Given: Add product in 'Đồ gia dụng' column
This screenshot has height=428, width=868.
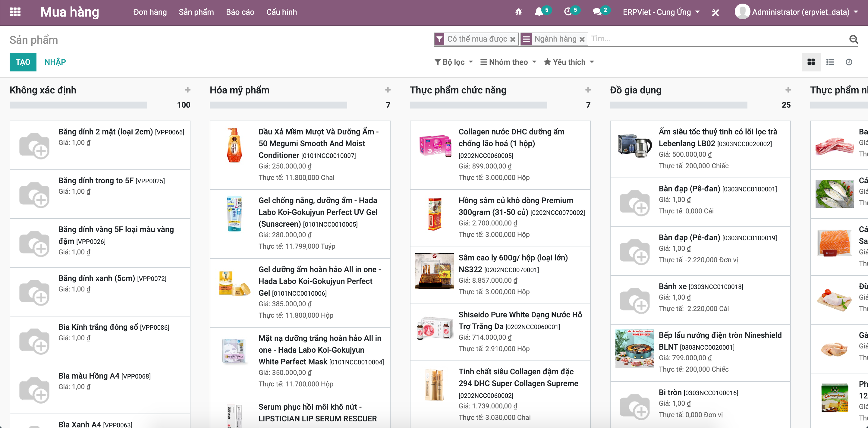Looking at the screenshot, I should click(x=788, y=90).
